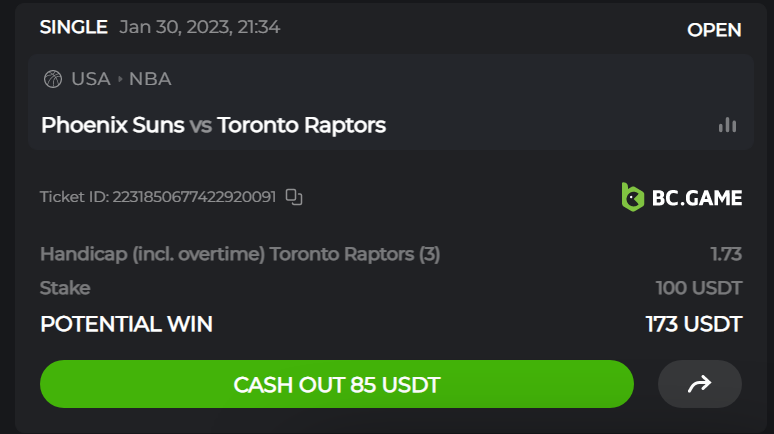Click the 1.73 odds value

tap(726, 254)
